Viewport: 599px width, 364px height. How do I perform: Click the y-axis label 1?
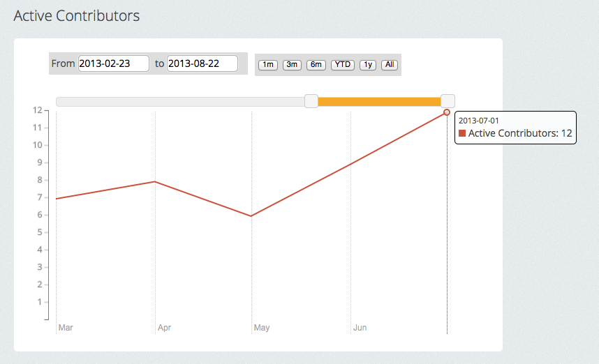pos(40,302)
